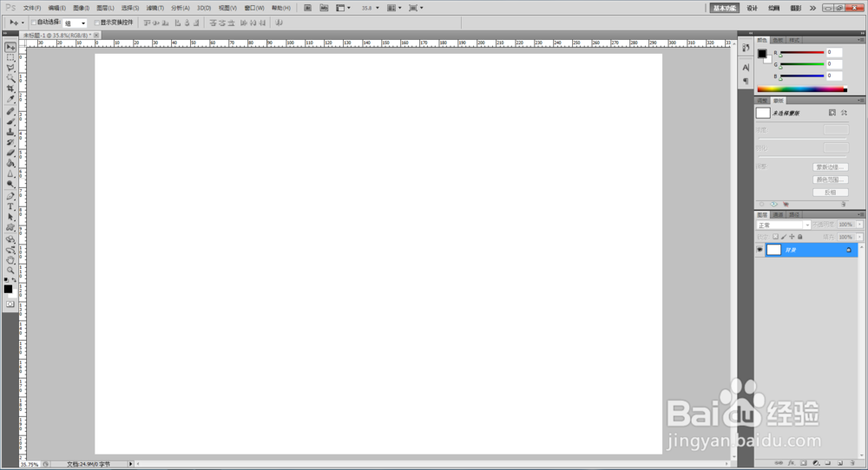868x470 pixels.
Task: Launch Mini Bridge from the application bar
Action: click(324, 8)
